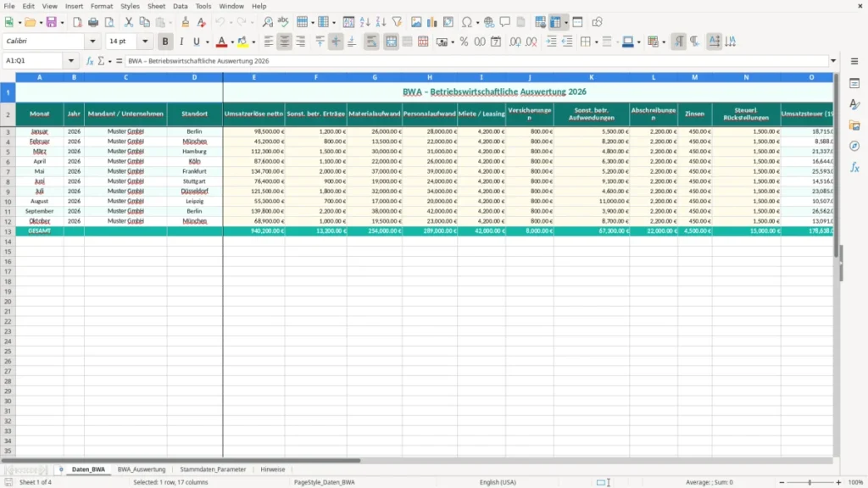Insert hyperlink globe icon
The image size is (868, 488).
[489, 22]
